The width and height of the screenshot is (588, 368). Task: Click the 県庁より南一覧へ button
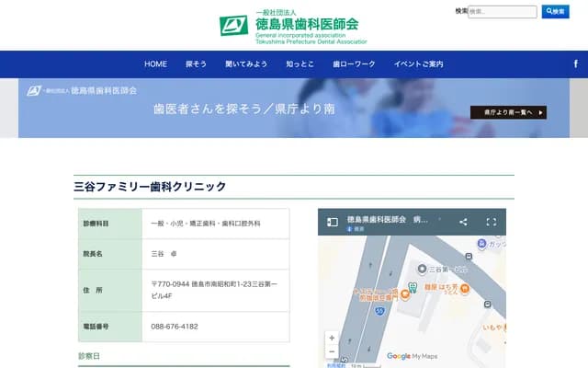point(508,112)
